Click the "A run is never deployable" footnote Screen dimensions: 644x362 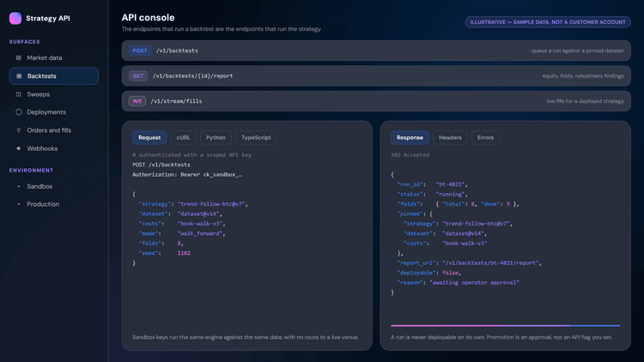pos(501,337)
